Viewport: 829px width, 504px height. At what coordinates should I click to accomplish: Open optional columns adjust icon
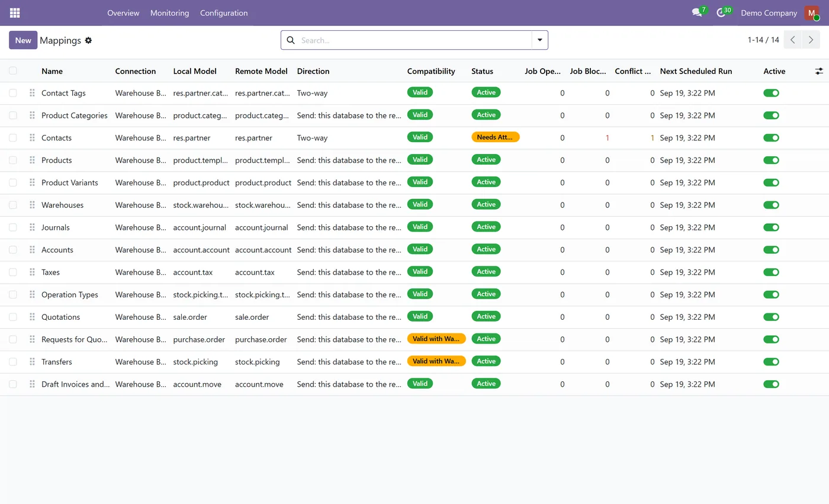[x=819, y=71]
